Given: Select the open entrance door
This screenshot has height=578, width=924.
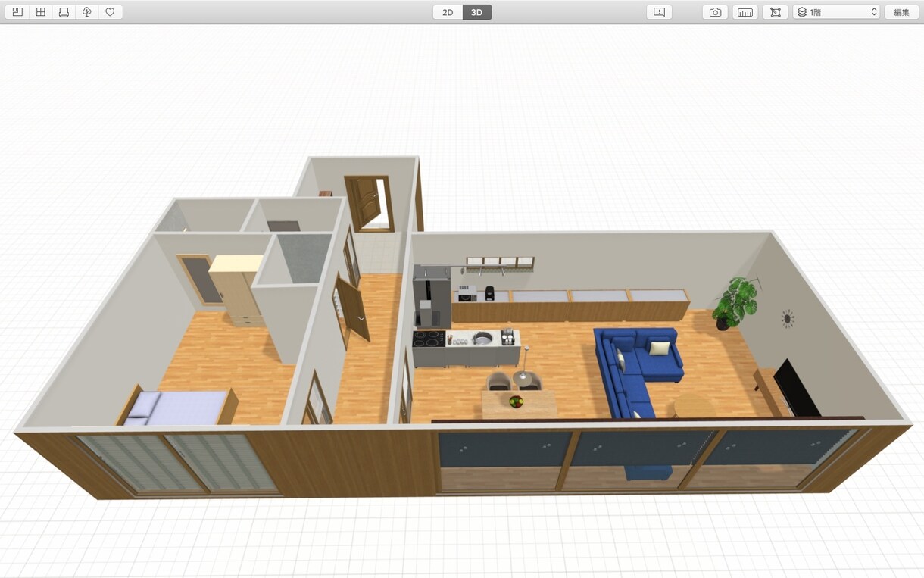Looking at the screenshot, I should tap(368, 202).
